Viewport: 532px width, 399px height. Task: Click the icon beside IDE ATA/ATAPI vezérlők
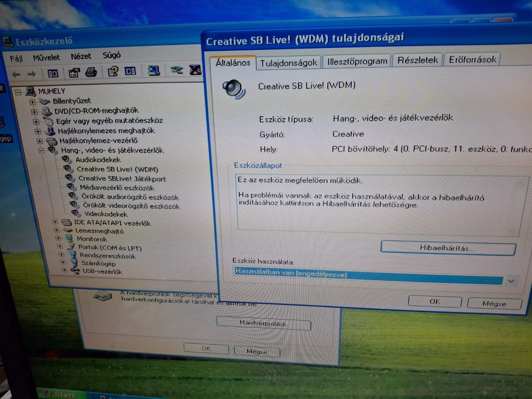[x=66, y=222]
